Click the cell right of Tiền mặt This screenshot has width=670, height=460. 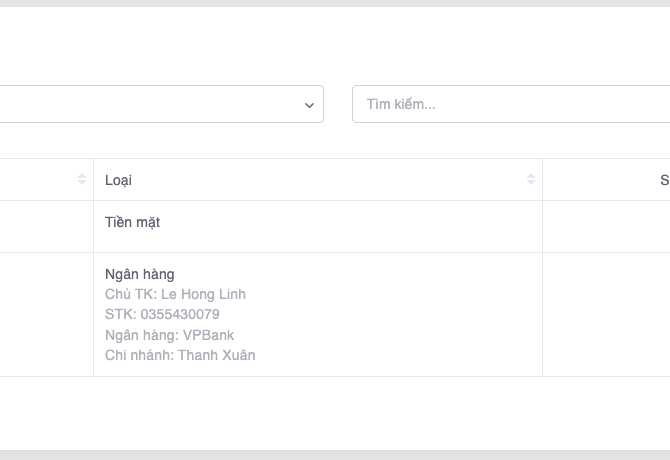[x=605, y=226]
